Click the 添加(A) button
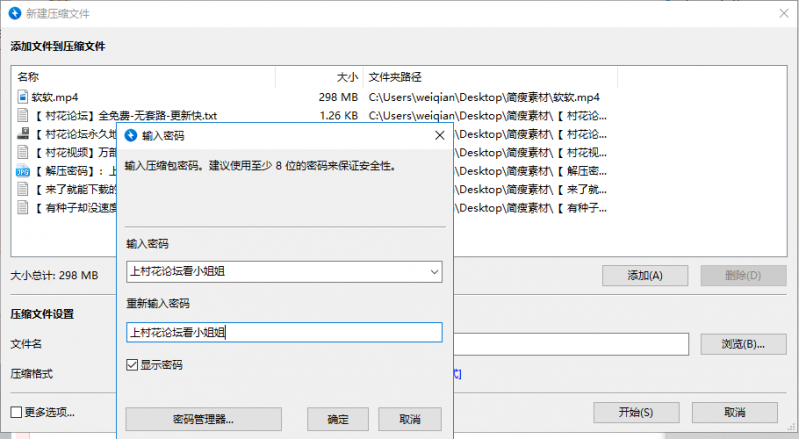The image size is (799, 439). pos(643,275)
